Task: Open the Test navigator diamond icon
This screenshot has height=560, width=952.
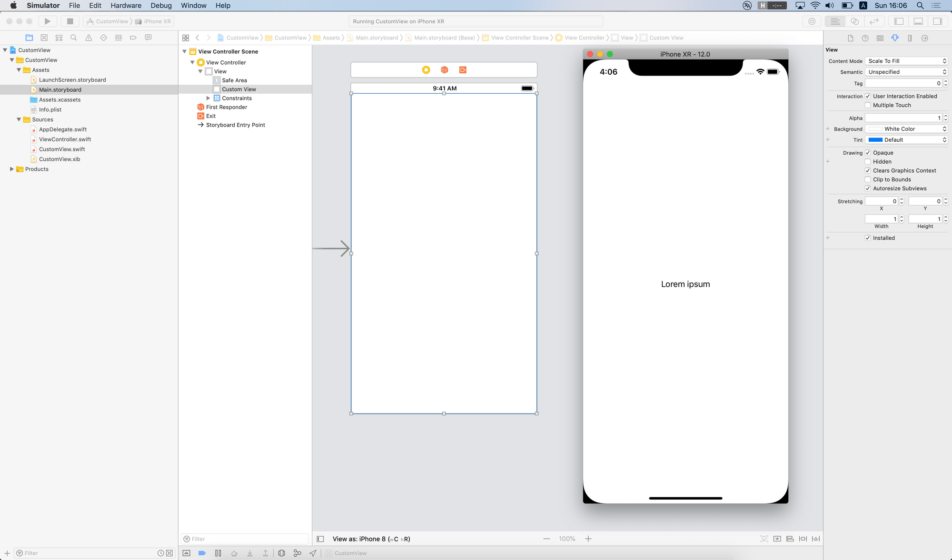Action: (103, 38)
